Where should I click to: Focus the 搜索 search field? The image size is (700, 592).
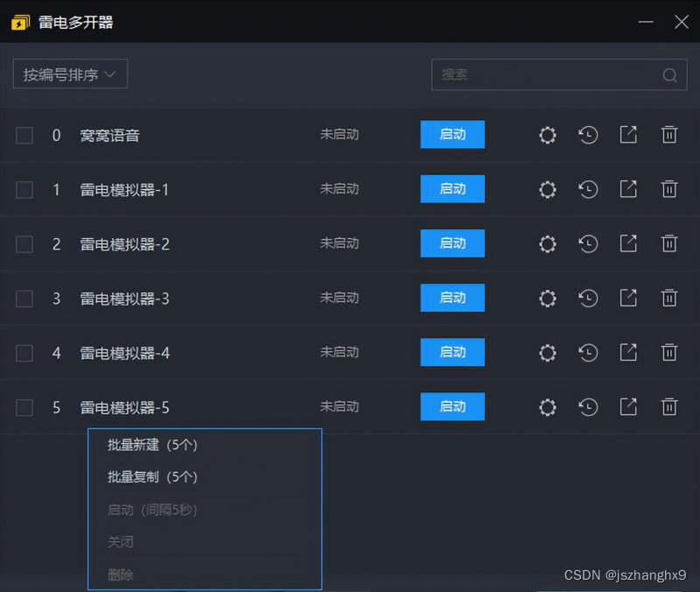[x=559, y=74]
